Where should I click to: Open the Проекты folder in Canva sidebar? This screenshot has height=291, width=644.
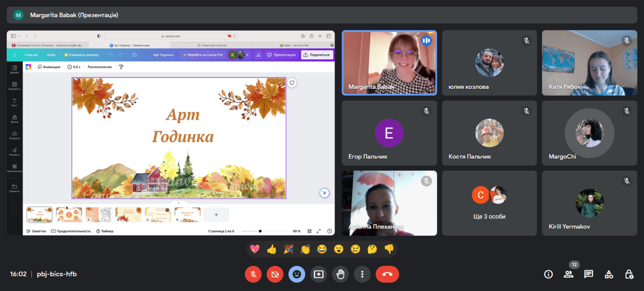coord(14,188)
